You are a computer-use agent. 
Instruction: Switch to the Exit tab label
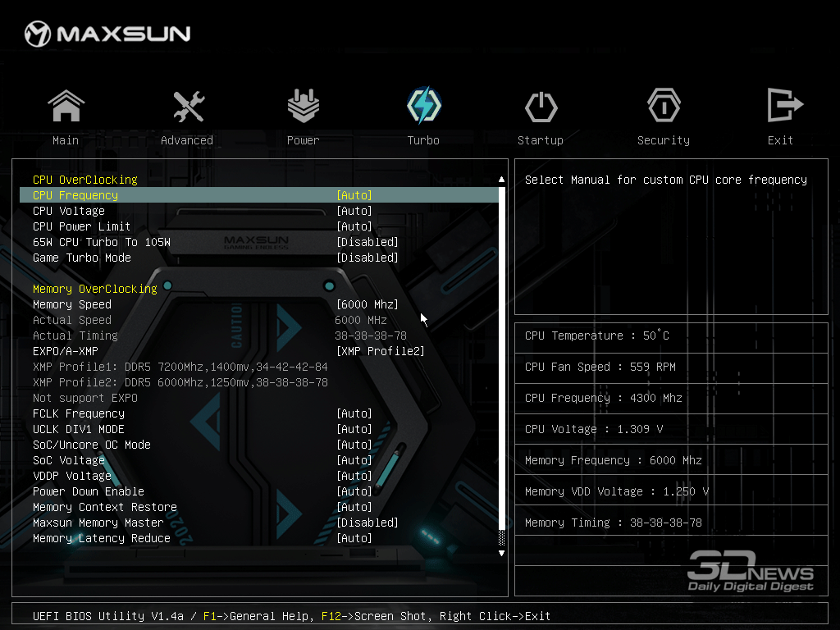pos(780,140)
